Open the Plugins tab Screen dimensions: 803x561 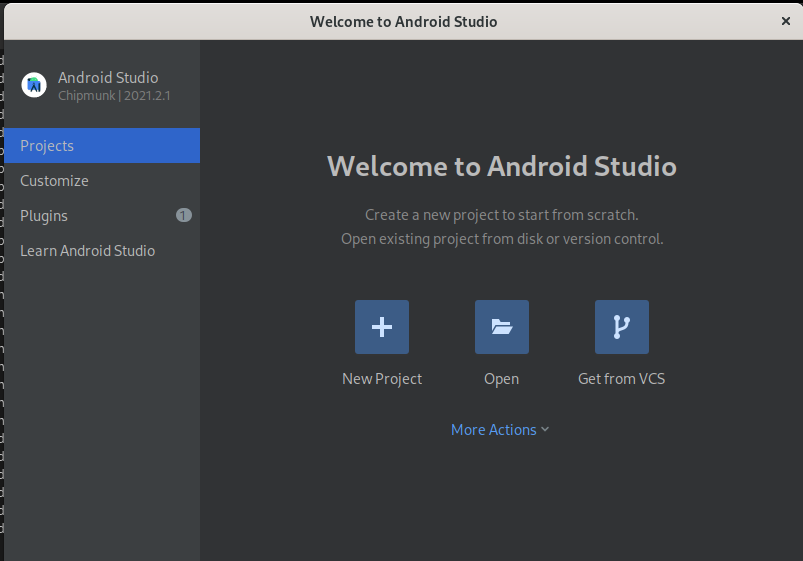pyautogui.click(x=102, y=215)
